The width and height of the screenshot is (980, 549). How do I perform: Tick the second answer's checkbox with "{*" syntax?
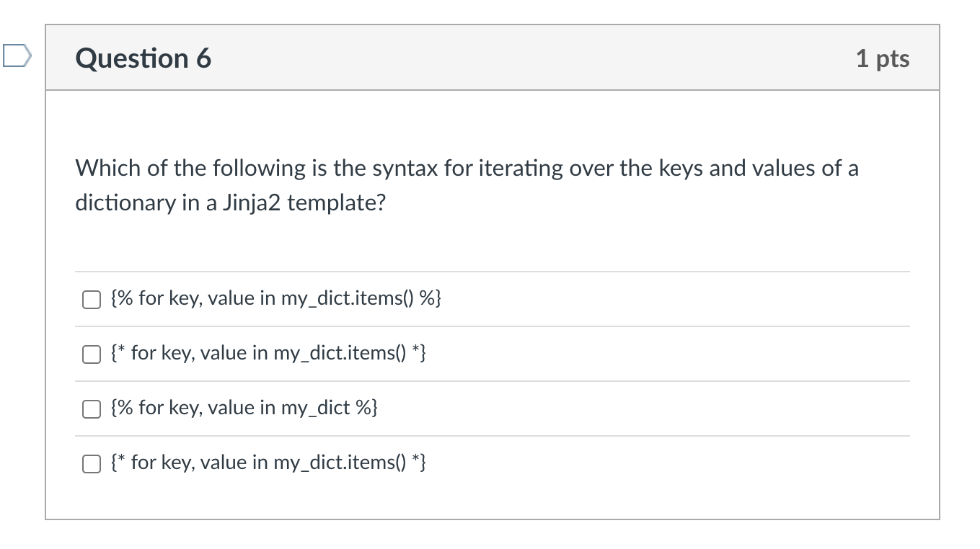point(91,354)
